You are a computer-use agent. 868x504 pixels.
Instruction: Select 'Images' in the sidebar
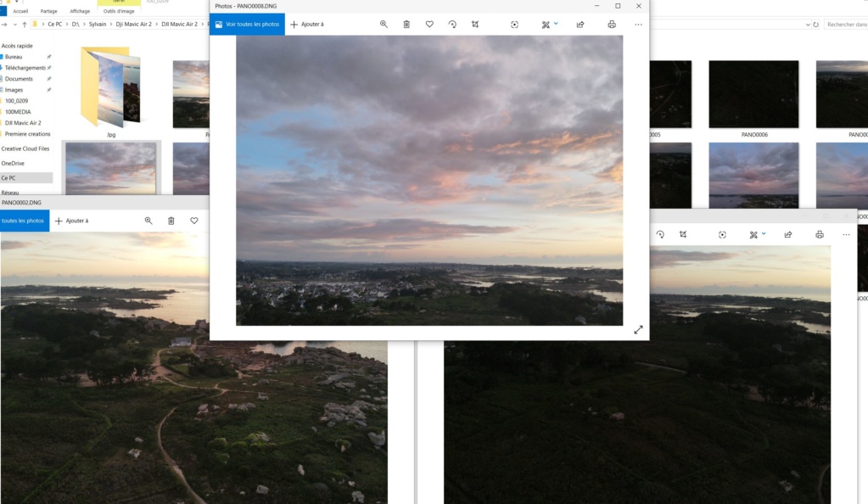coord(14,90)
